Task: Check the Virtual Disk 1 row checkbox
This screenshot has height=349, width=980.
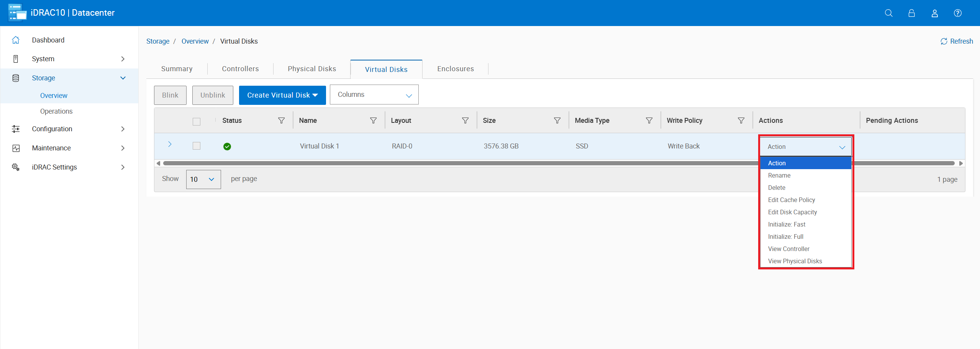Action: coord(197,146)
